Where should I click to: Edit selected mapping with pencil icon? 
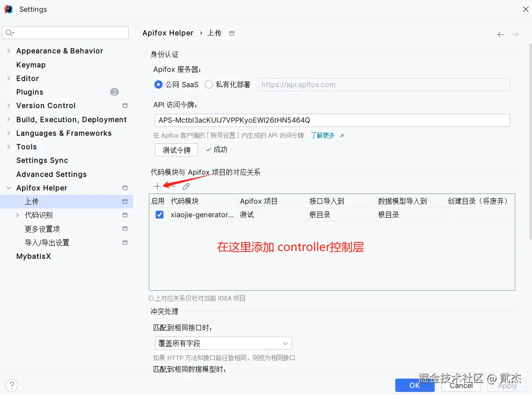pos(186,187)
